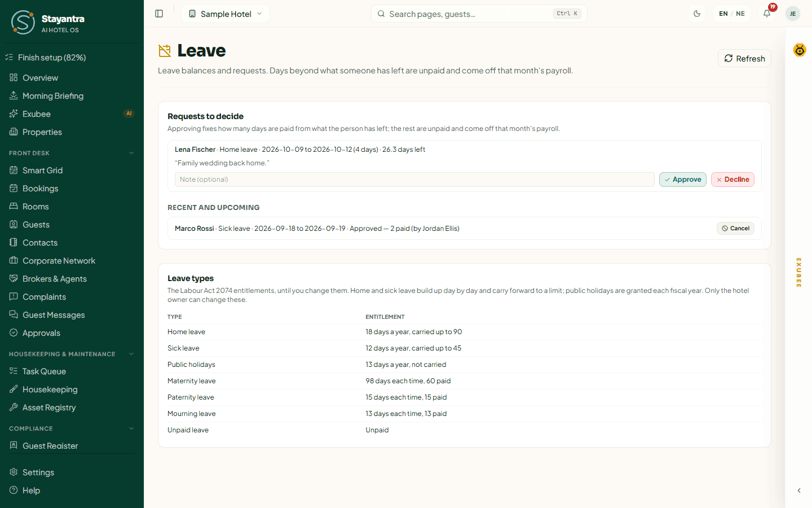Open Properties page
Image resolution: width=812 pixels, height=508 pixels.
pos(72,132)
